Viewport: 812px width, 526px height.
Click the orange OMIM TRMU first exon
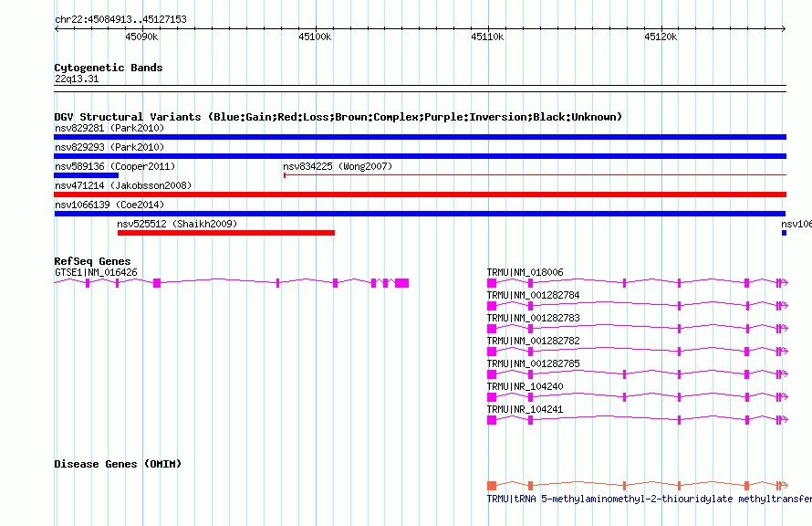click(492, 486)
